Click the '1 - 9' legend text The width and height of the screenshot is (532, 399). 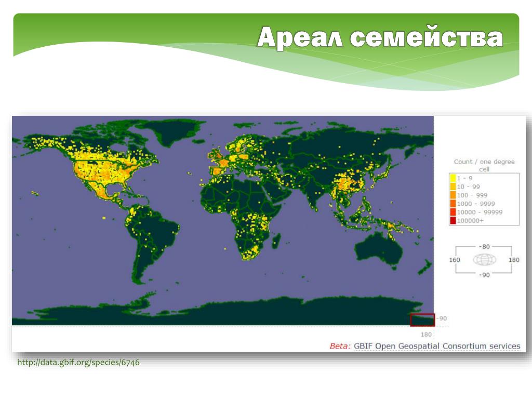point(464,178)
